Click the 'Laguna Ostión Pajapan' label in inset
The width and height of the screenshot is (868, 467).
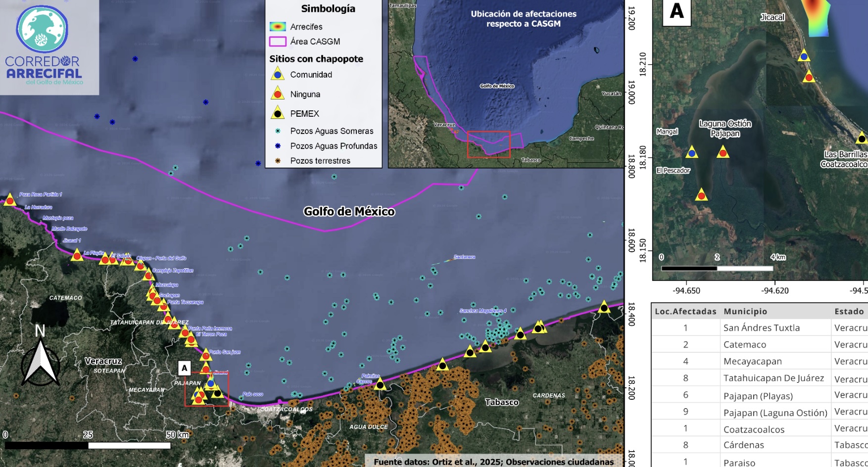pyautogui.click(x=725, y=129)
